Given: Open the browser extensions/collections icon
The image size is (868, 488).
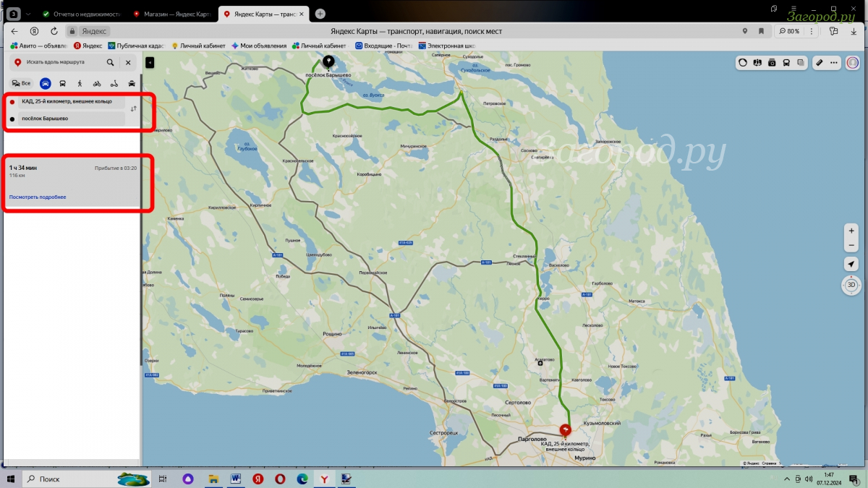Looking at the screenshot, I should pos(833,31).
